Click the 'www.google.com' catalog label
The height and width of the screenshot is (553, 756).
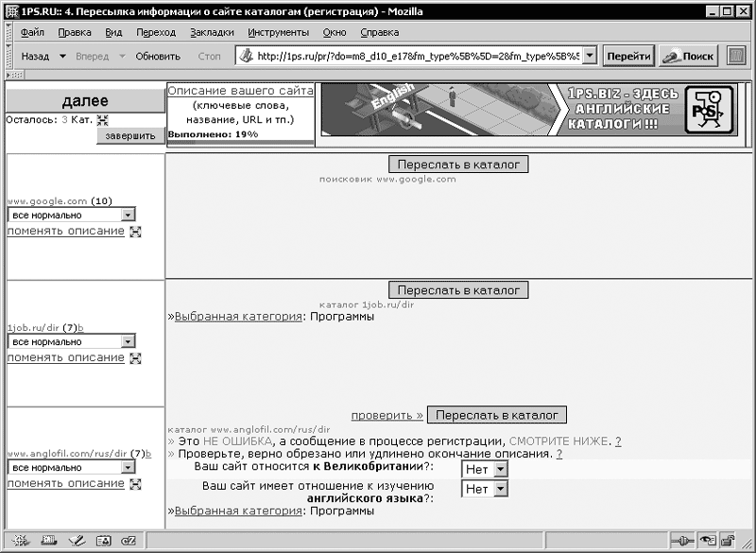[47, 201]
